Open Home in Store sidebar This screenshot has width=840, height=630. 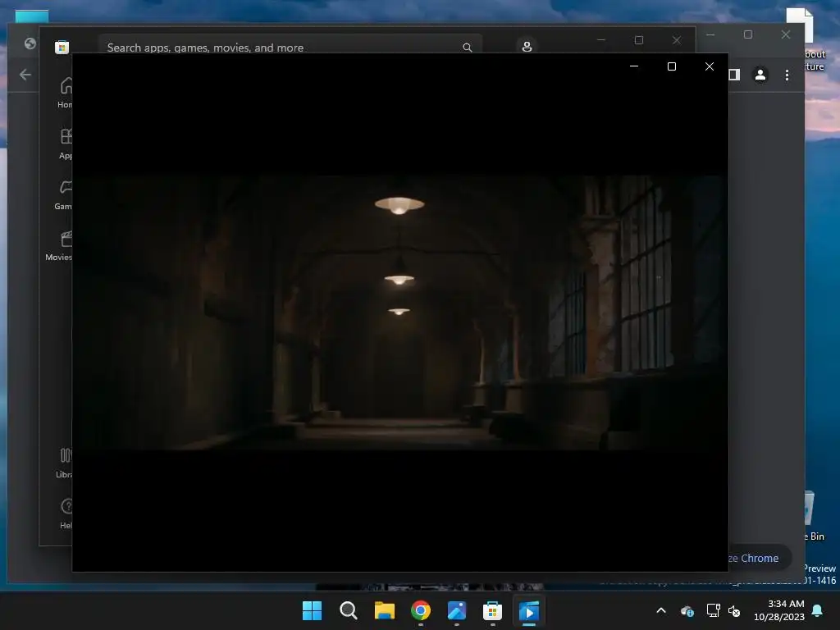(x=64, y=93)
